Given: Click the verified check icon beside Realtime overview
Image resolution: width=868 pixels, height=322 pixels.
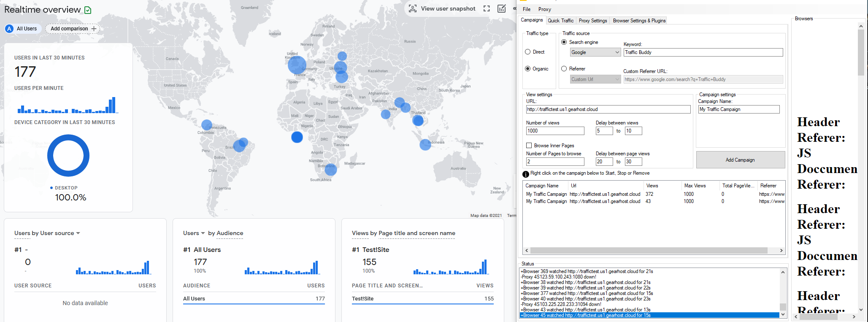Looking at the screenshot, I should 88,10.
